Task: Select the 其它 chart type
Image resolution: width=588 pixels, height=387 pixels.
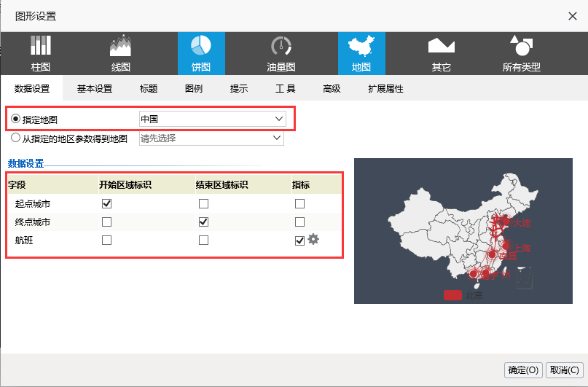Action: [442, 53]
